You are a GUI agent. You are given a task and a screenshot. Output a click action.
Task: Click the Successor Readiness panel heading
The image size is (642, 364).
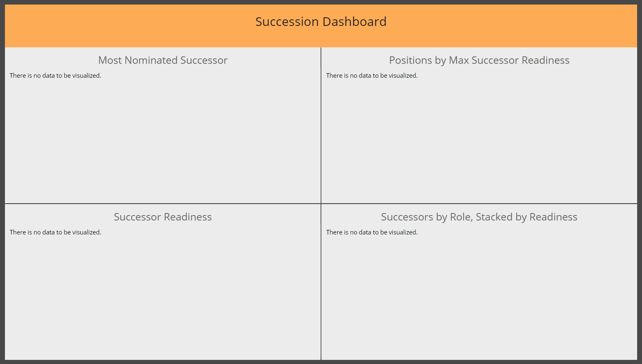[x=163, y=217]
